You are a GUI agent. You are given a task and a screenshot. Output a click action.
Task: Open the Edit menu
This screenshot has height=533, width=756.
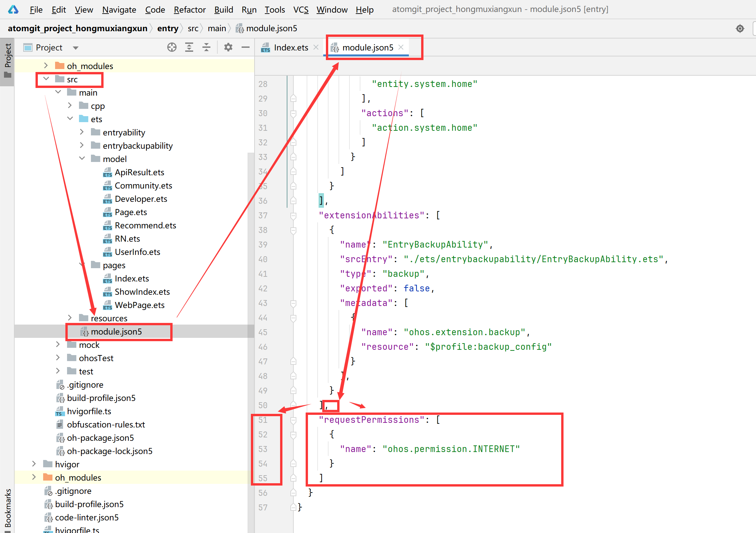(59, 10)
